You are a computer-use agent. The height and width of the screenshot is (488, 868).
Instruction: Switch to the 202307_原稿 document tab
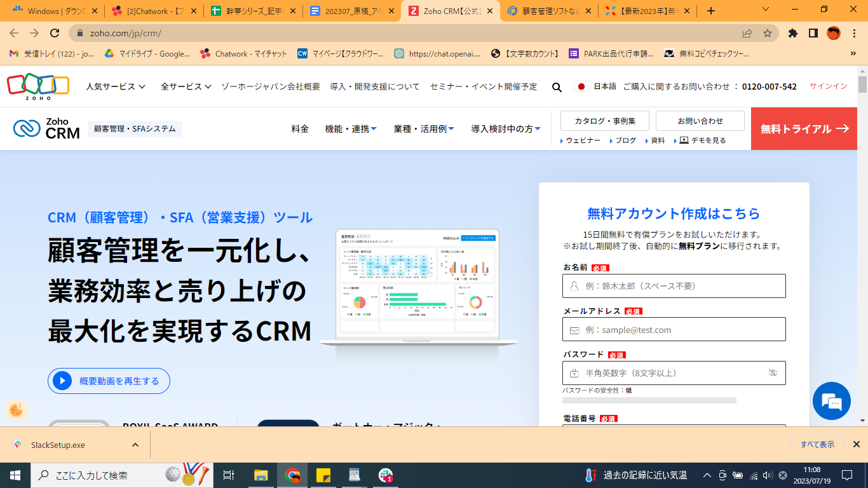point(351,11)
